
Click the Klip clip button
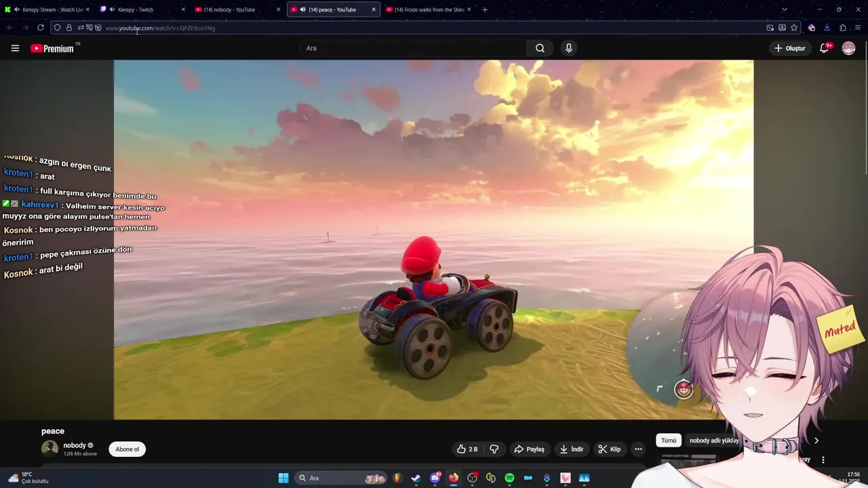click(x=609, y=449)
